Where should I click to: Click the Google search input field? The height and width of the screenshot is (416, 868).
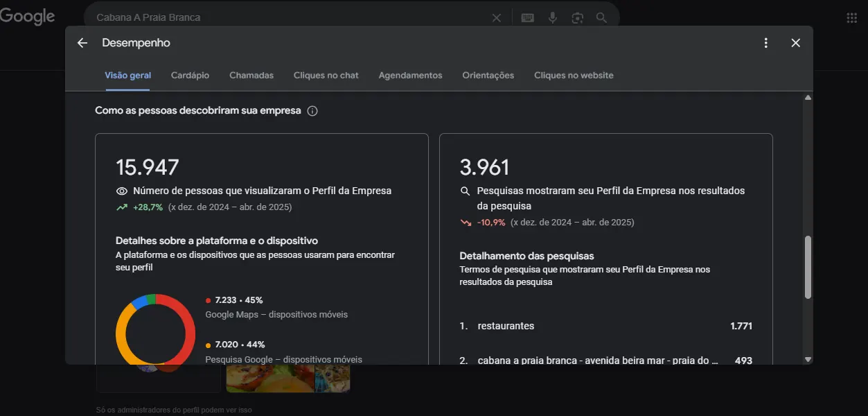[291, 18]
